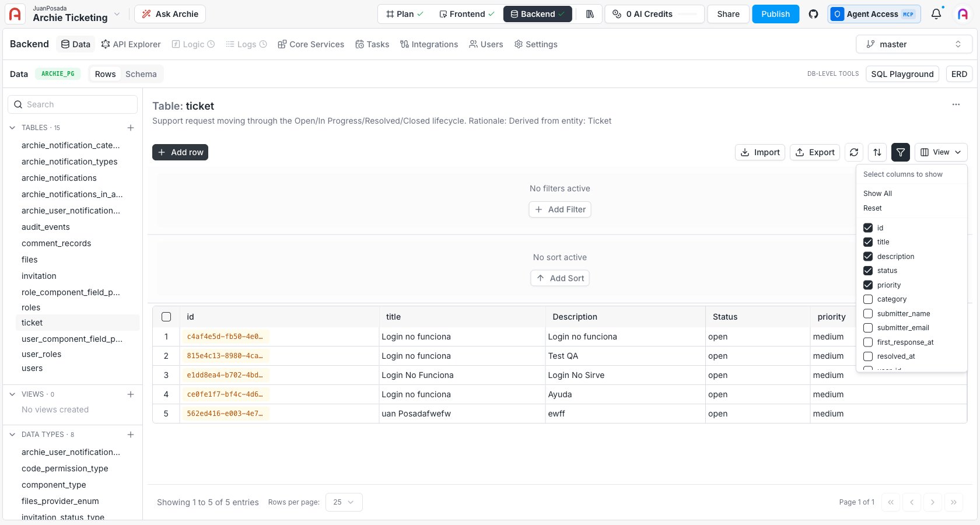
Task: Collapse the DATA TYPES section
Action: pos(12,435)
